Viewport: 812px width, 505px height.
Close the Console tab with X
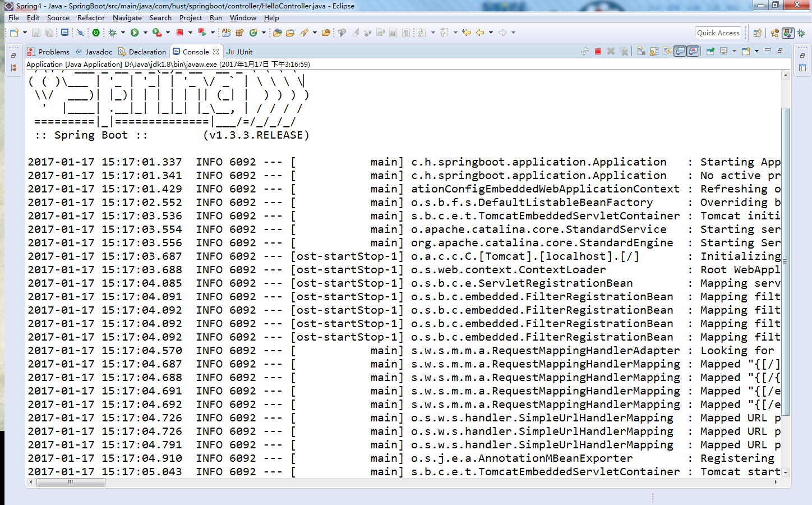216,52
